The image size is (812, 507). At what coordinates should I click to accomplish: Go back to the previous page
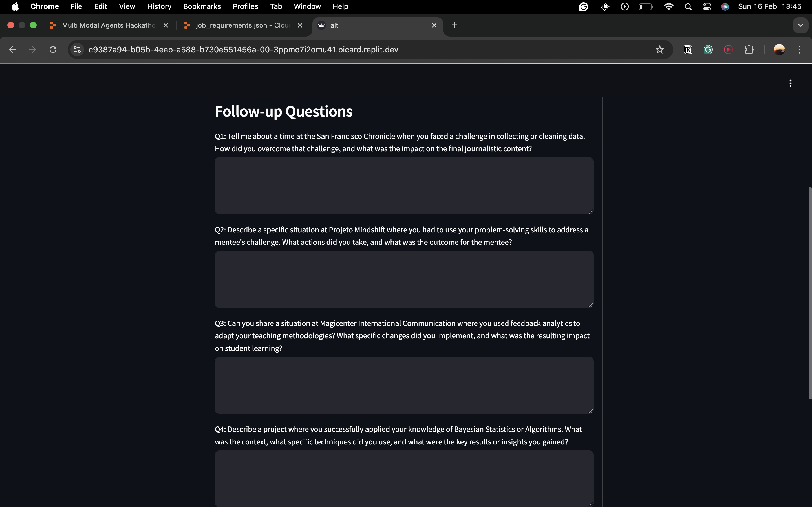[12, 50]
